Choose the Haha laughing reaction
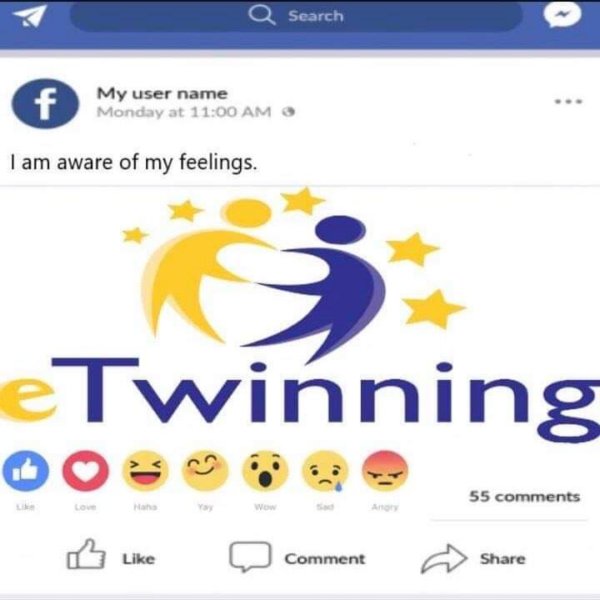 coord(145,471)
